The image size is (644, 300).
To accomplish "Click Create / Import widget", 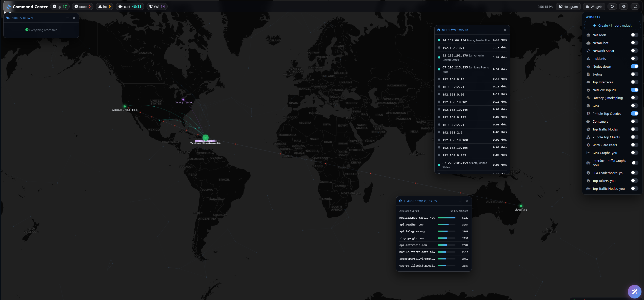I will [x=612, y=25].
